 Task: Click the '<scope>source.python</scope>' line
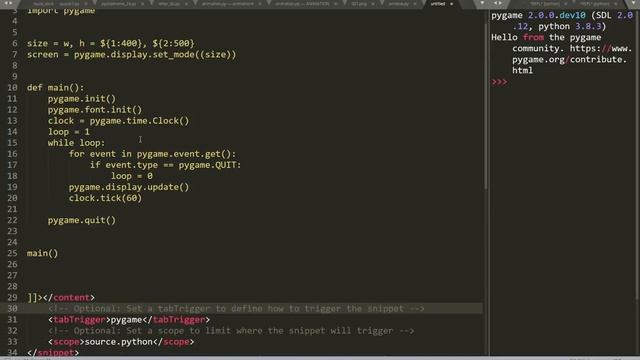(x=121, y=341)
